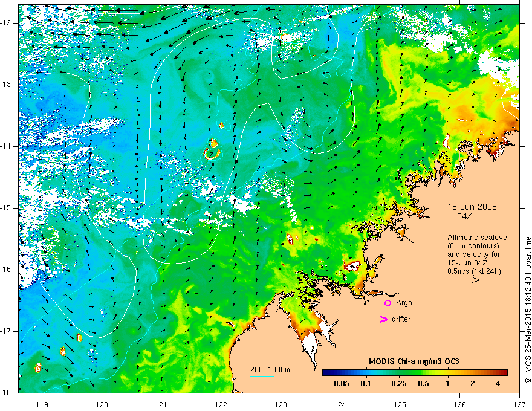The height and width of the screenshot is (411, 532).
Task: Click the 'and velocity for' caption line
Action: (473, 254)
